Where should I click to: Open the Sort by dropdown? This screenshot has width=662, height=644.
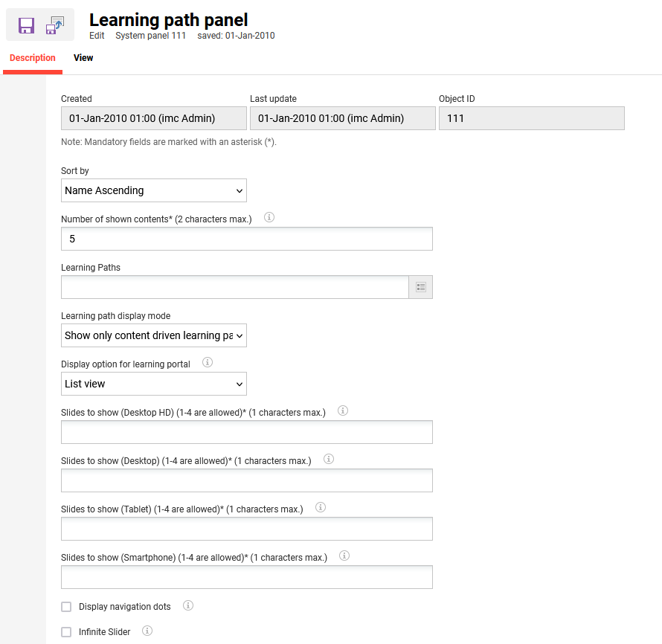[x=154, y=190]
